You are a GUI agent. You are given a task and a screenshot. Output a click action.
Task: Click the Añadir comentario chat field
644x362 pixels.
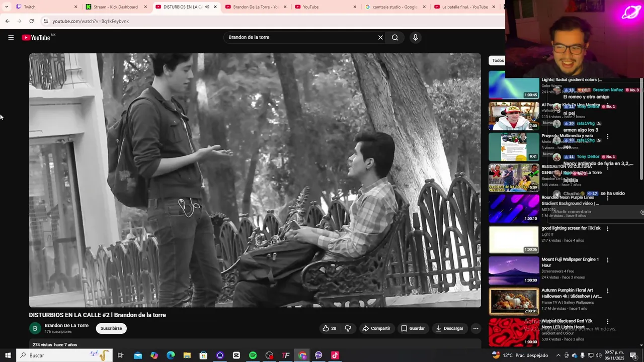point(594,212)
